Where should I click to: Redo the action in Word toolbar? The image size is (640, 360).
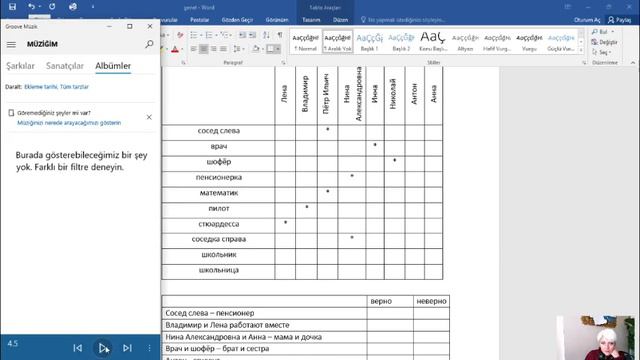click(52, 7)
